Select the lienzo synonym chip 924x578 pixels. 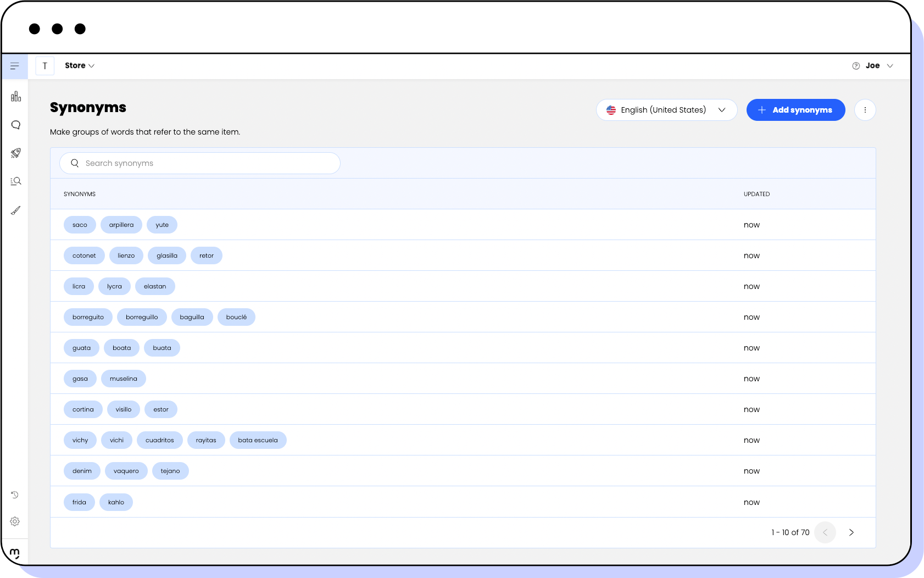(x=126, y=255)
